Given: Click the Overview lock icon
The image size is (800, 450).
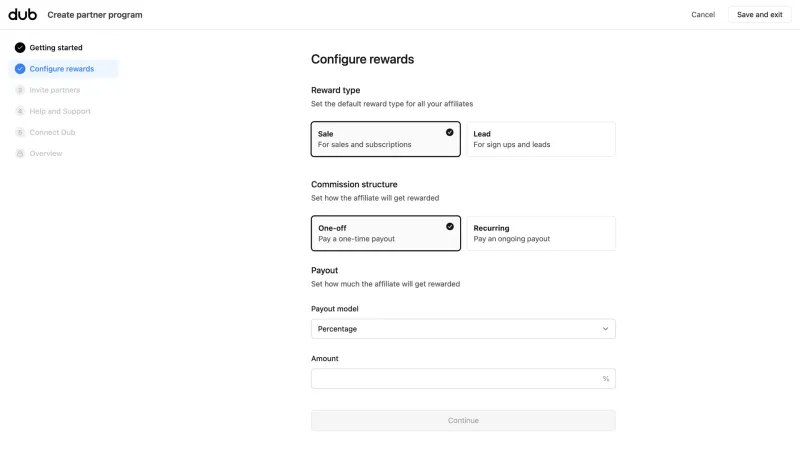Looking at the screenshot, I should (20, 154).
